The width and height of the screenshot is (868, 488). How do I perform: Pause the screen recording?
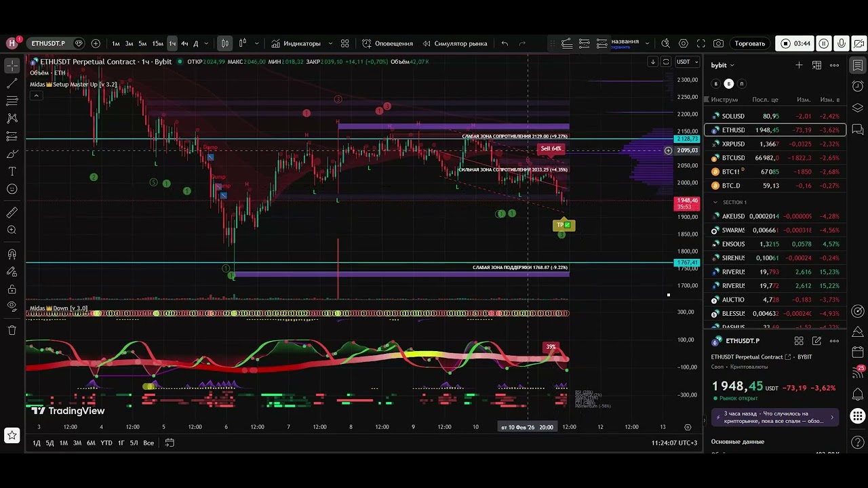[x=824, y=43]
